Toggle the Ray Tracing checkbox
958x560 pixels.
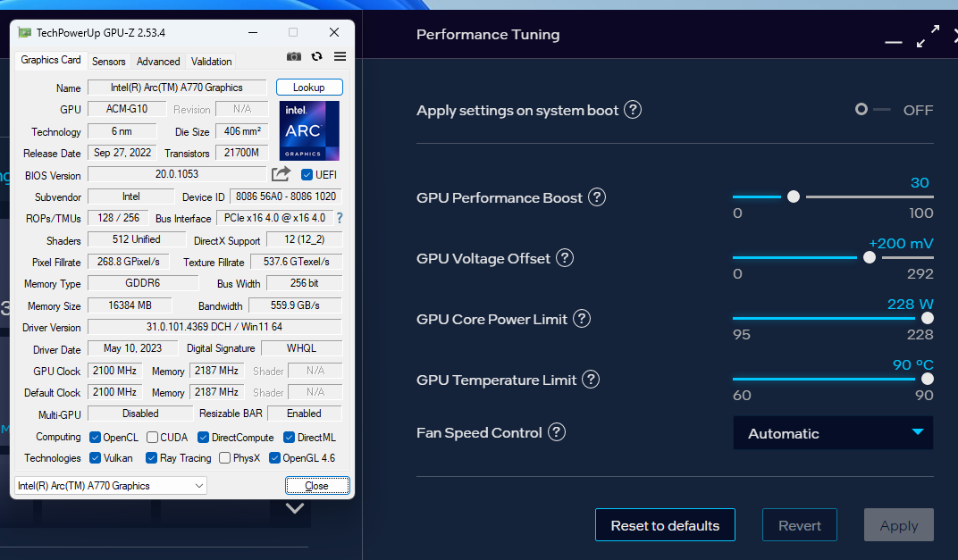[x=152, y=458]
